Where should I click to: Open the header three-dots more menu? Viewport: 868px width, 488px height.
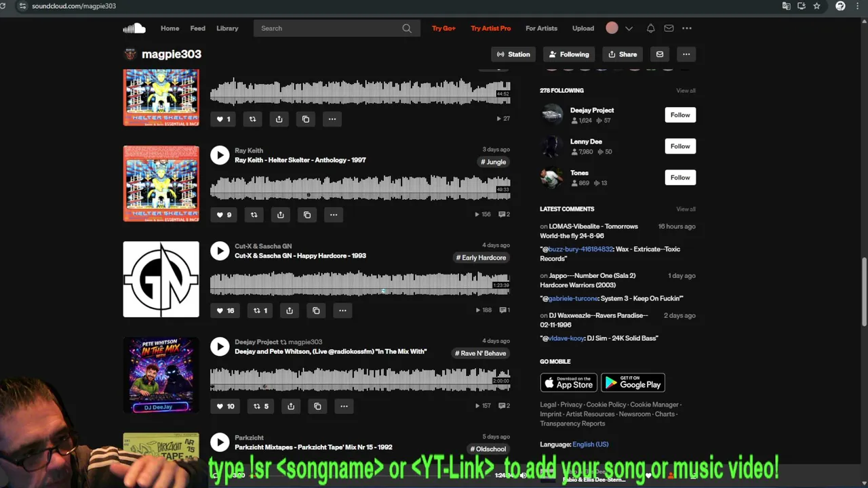tap(687, 28)
